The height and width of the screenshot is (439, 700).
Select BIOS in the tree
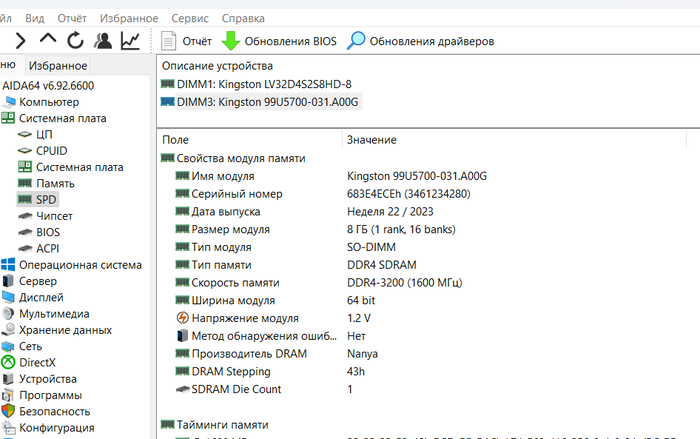point(48,232)
